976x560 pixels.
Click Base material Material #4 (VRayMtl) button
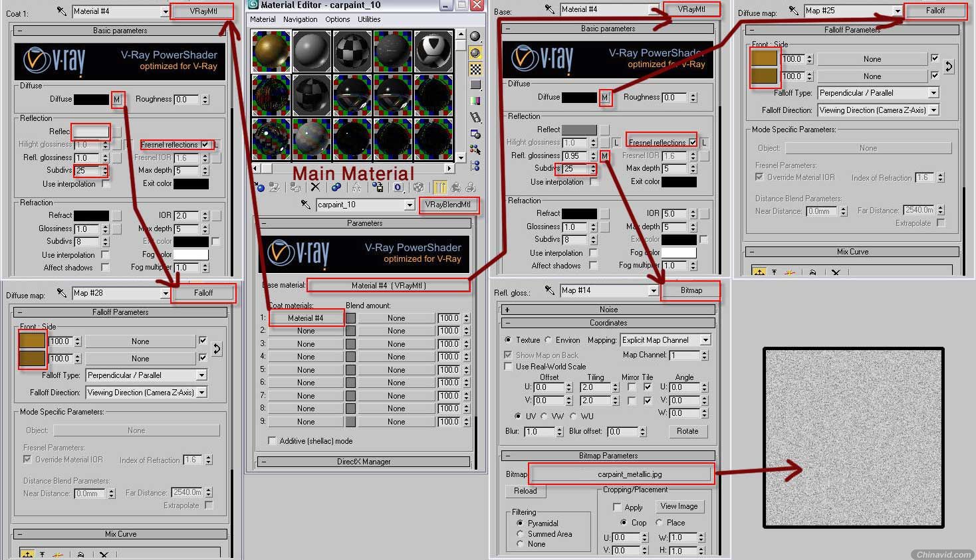coord(388,286)
